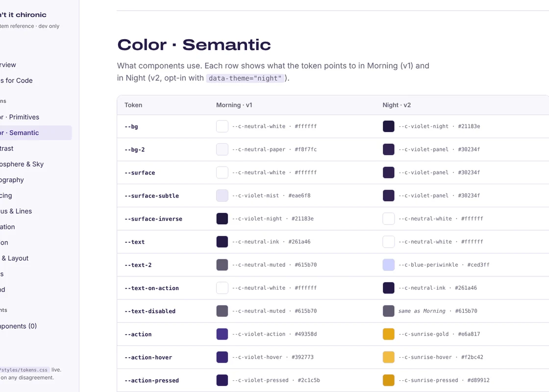Click the Morning --action violet-action swatch
Image resolution: width=549 pixels, height=392 pixels.
[x=222, y=334]
